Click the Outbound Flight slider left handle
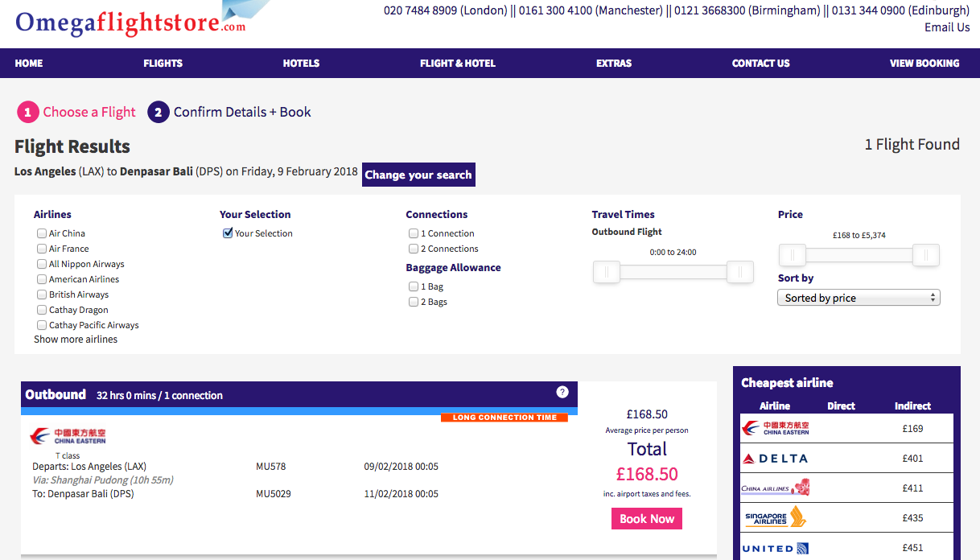This screenshot has height=560, width=980. [607, 272]
